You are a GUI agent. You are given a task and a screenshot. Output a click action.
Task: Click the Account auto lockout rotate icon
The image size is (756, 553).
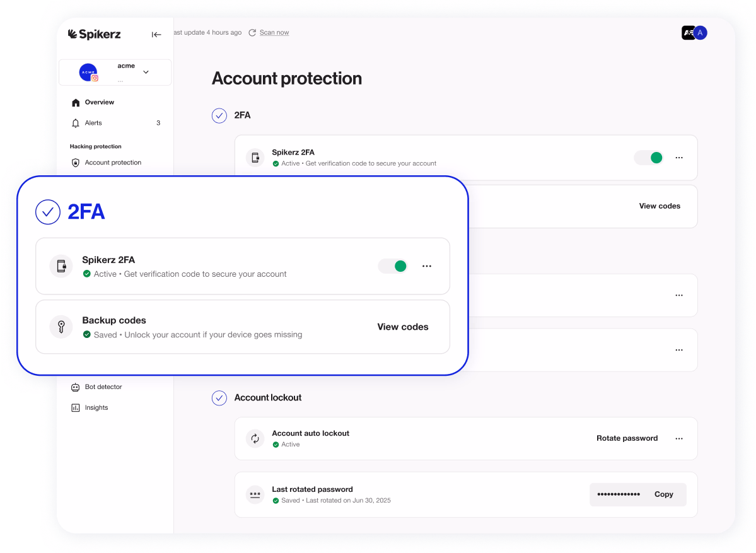255,438
